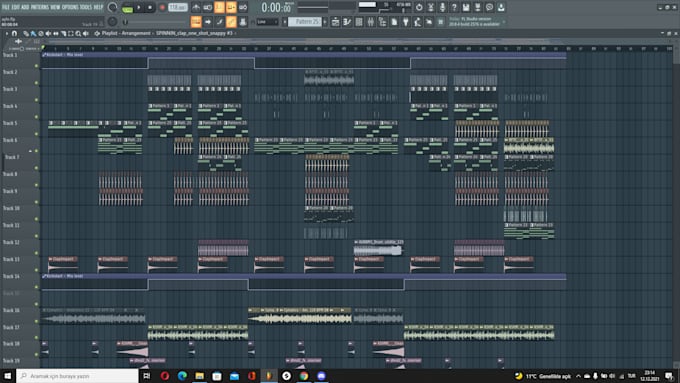680x383 pixels.
Task: Open the PATTERNS menu
Action: [39, 7]
